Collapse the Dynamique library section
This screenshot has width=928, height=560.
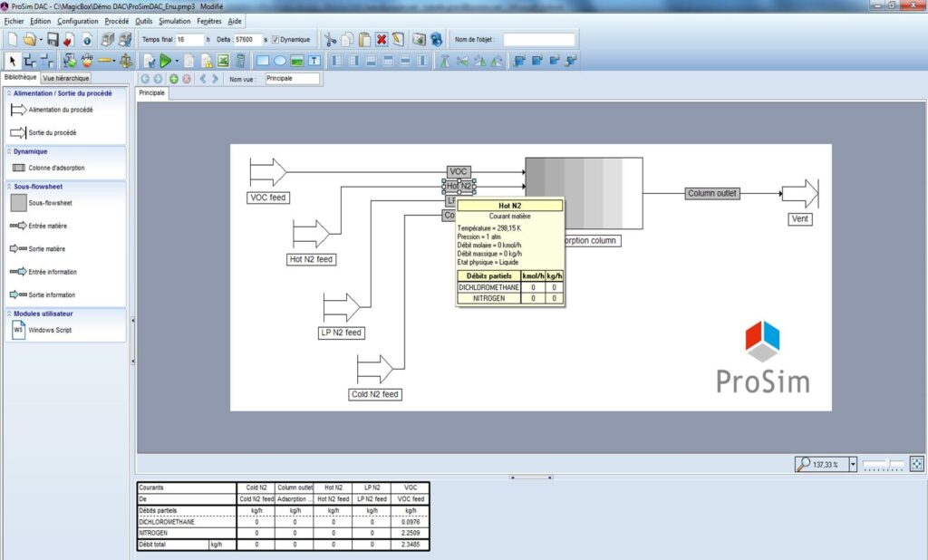[x=9, y=151]
